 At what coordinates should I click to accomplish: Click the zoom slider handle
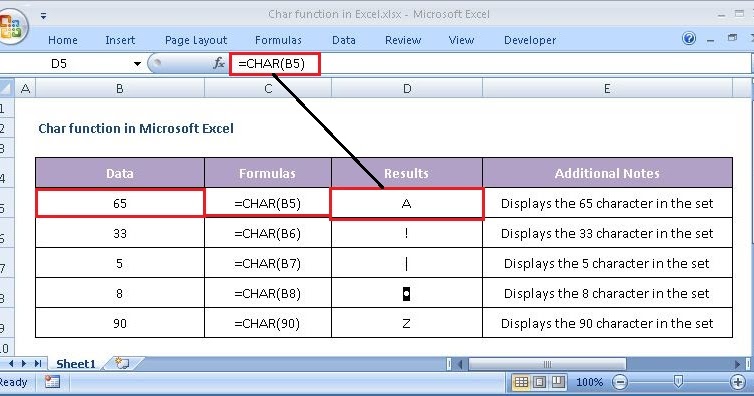[x=678, y=382]
